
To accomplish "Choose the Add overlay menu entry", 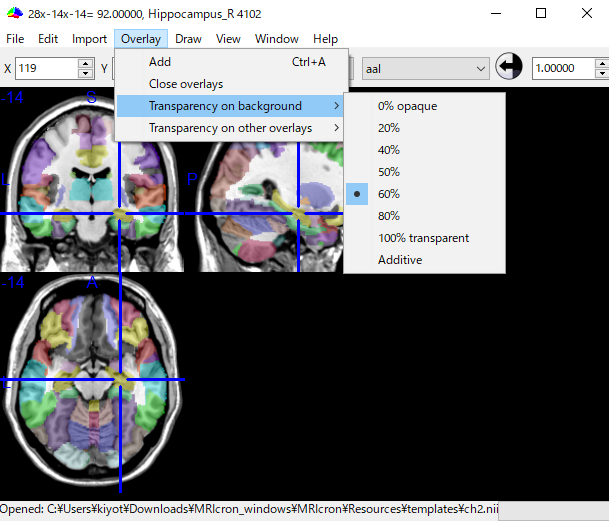I will (x=160, y=62).
